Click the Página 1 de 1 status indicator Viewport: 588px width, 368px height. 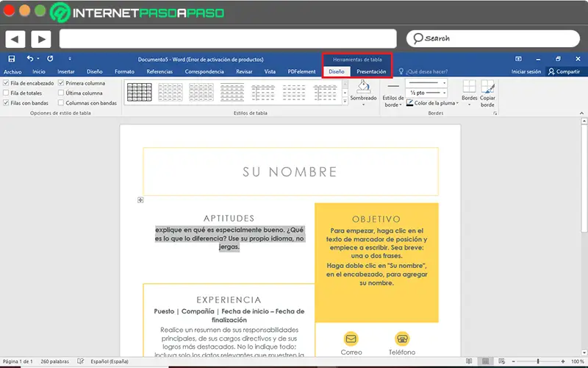coord(18,361)
